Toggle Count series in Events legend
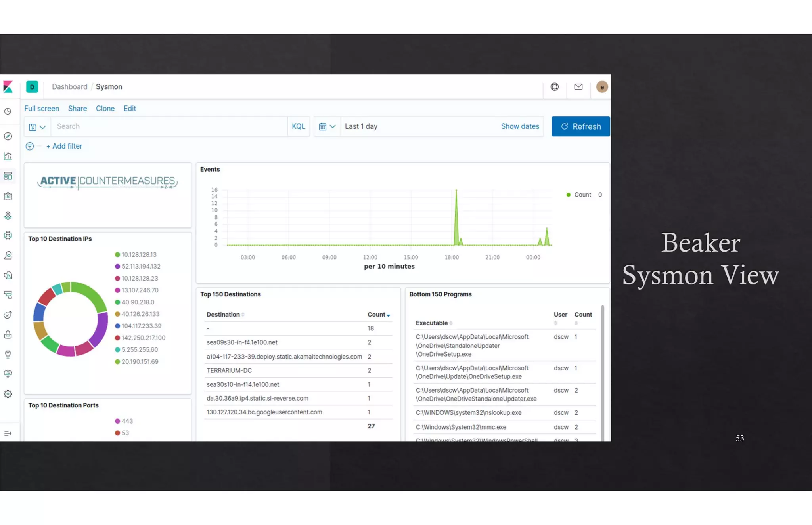 [582, 195]
